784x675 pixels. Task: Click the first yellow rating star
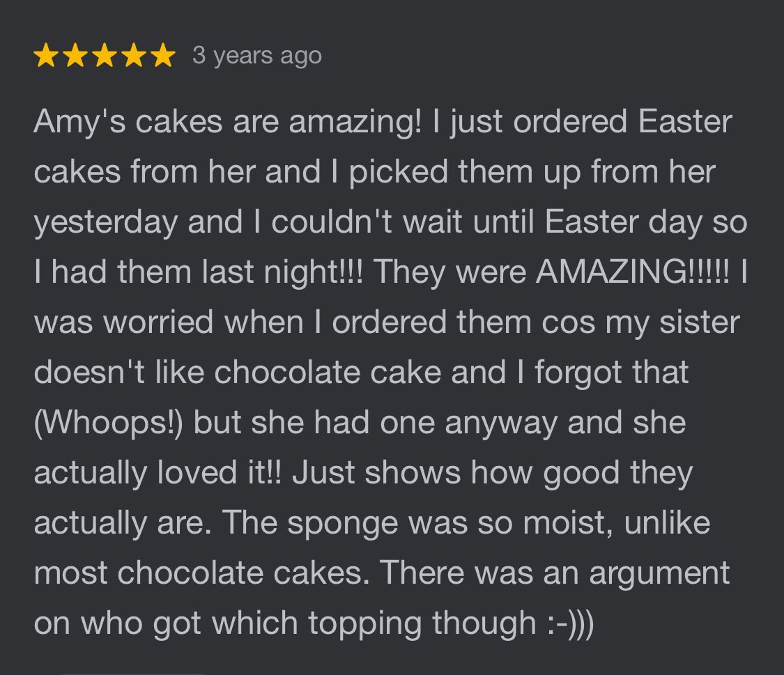[x=47, y=56]
